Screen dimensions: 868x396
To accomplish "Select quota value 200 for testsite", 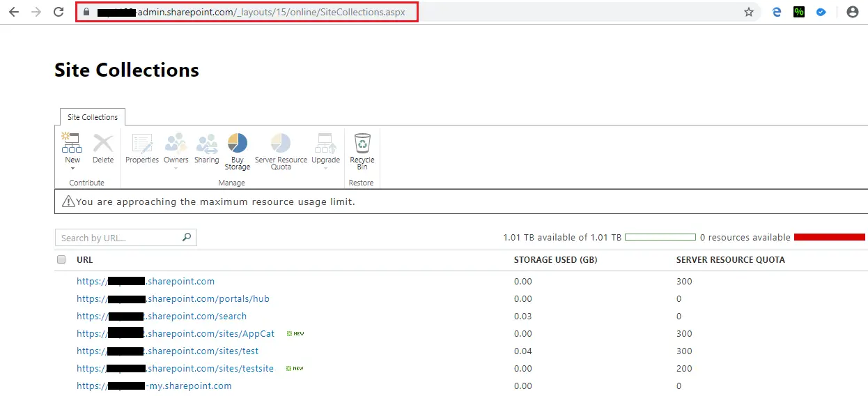I will point(684,368).
